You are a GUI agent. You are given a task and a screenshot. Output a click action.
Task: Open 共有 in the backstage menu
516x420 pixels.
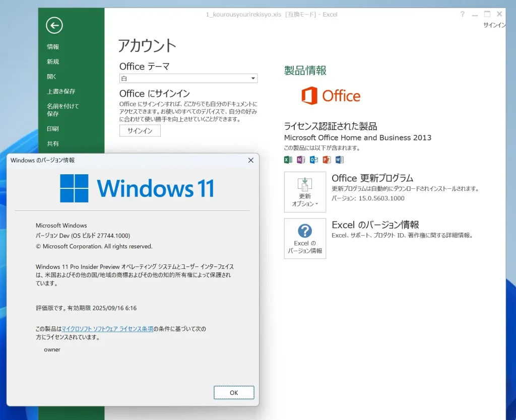52,144
